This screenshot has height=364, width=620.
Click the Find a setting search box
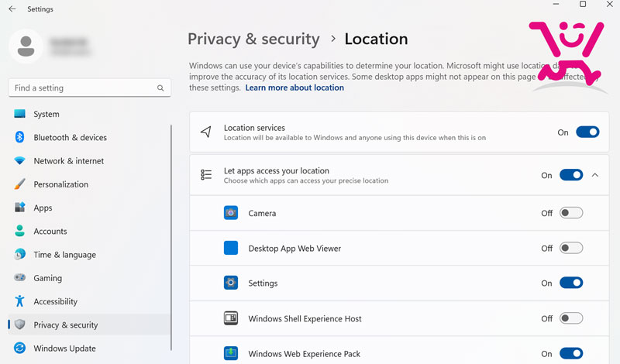pyautogui.click(x=89, y=88)
